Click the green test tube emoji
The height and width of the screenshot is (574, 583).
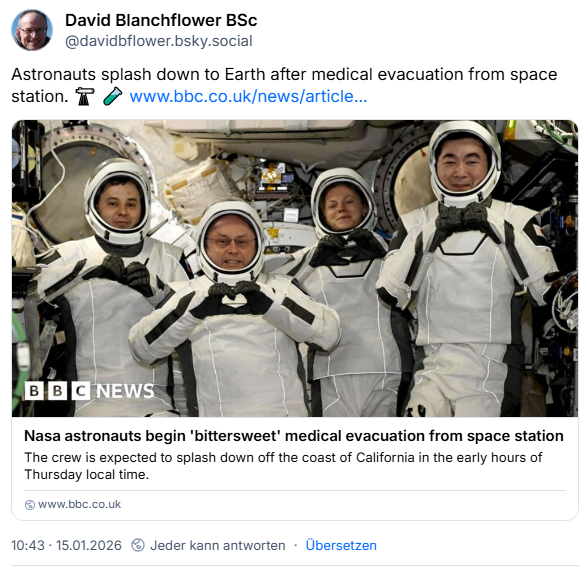[x=112, y=96]
